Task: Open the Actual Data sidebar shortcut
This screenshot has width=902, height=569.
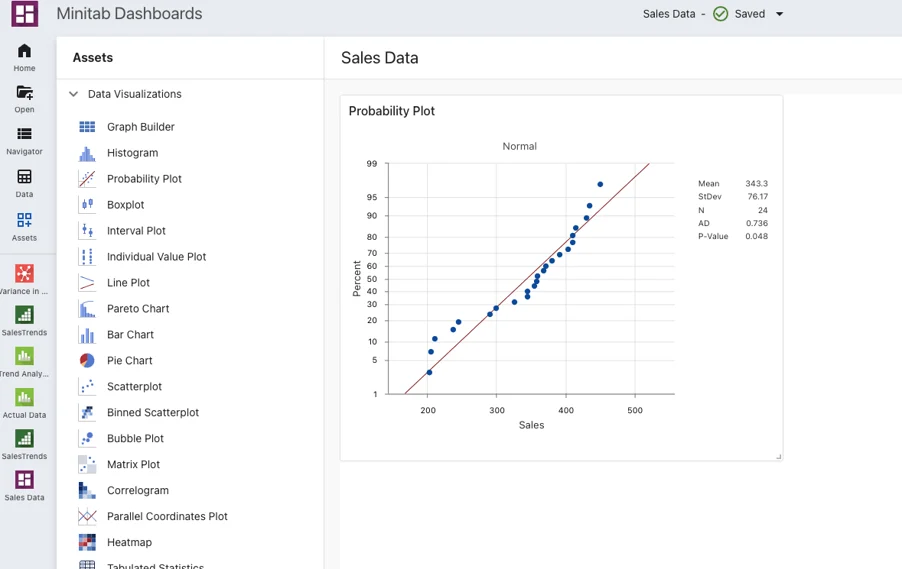Action: coord(24,403)
